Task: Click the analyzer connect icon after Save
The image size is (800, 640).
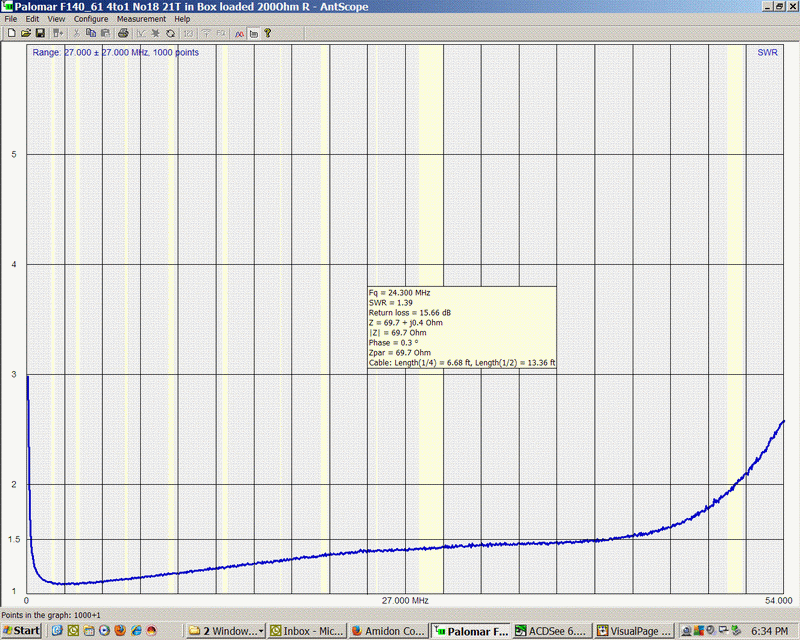Action: coord(58,34)
